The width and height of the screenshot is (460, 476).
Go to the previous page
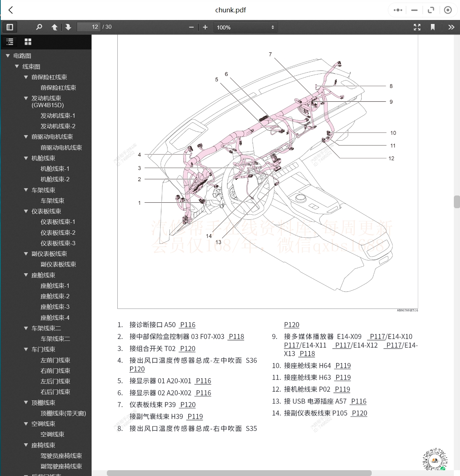(x=54, y=27)
